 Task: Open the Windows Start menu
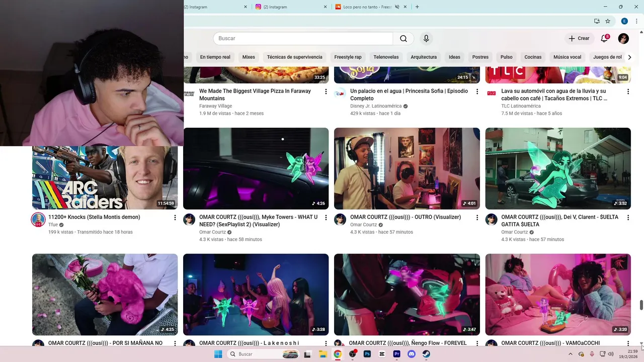coord(218,354)
